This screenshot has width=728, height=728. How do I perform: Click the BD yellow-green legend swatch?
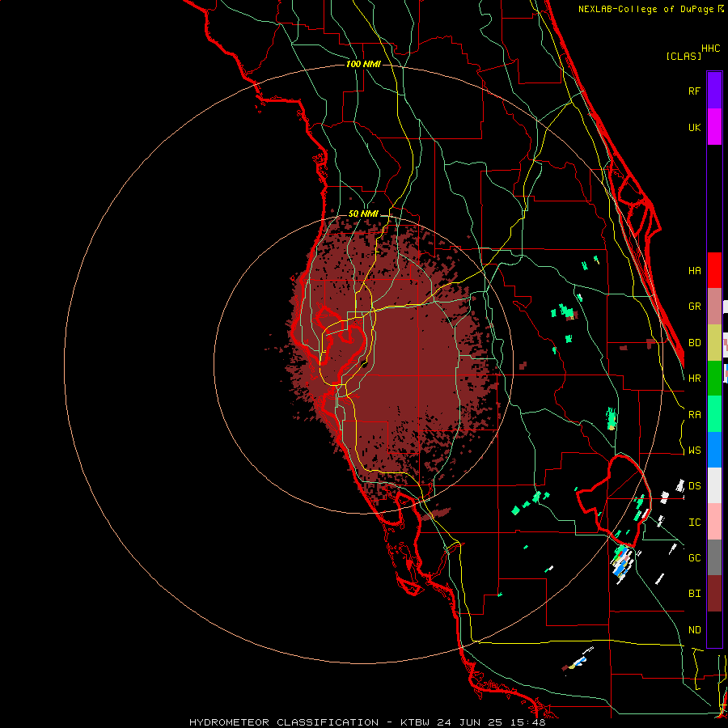pos(714,343)
